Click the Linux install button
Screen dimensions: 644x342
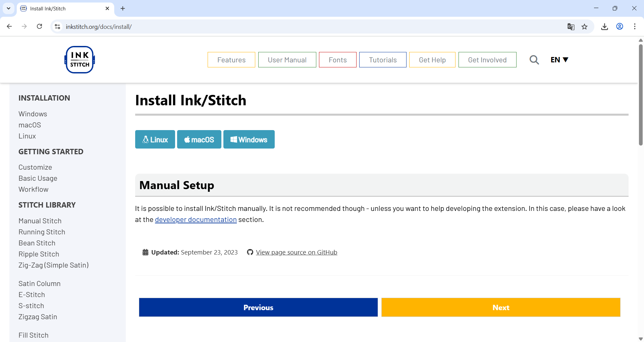coord(155,139)
